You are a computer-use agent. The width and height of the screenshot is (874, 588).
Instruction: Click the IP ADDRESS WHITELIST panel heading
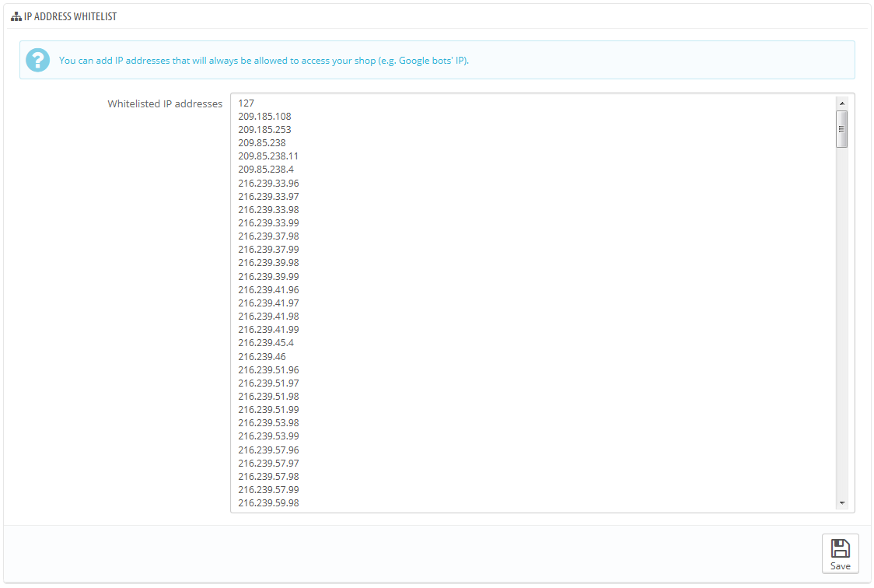point(70,16)
